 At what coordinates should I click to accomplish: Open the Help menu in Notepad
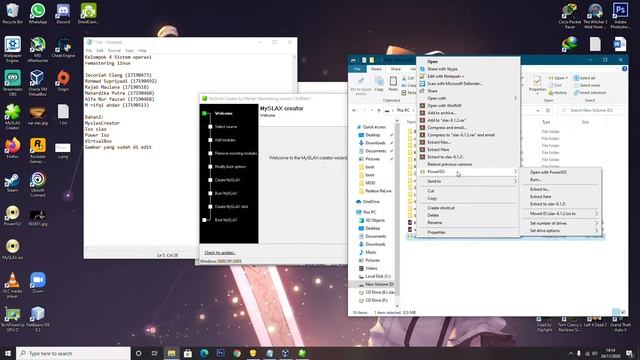pos(142,51)
